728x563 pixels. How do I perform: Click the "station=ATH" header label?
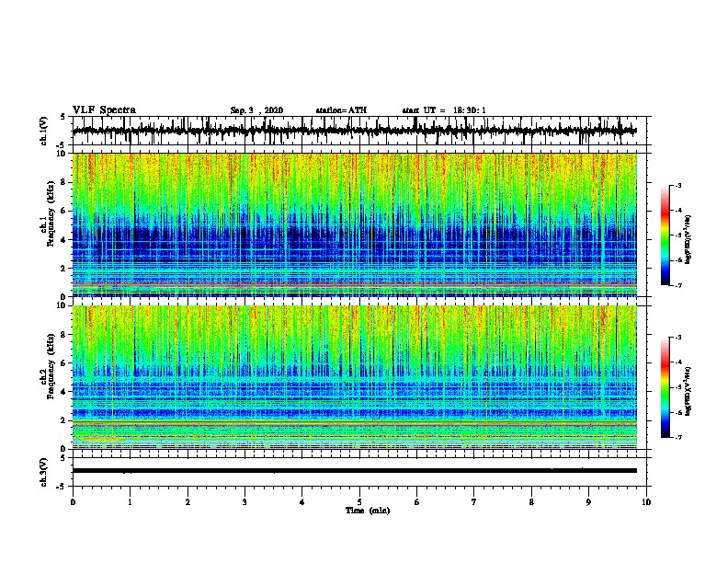pos(341,110)
